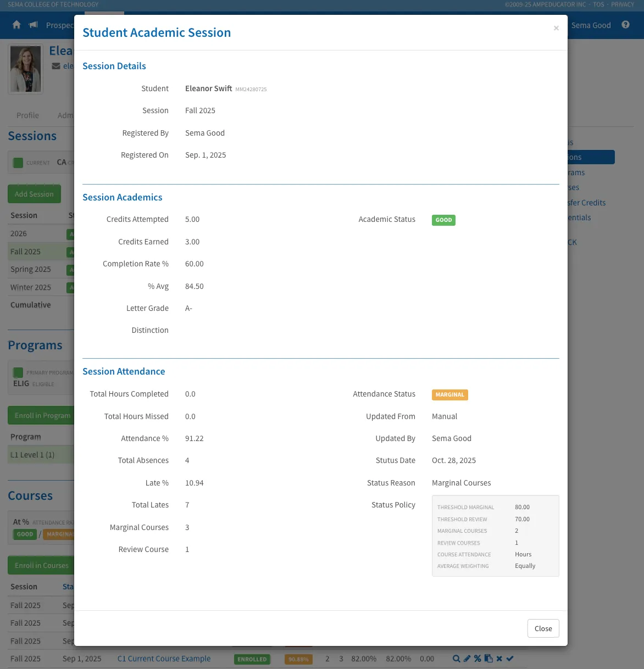Click the percent icon in the C1 course row

click(x=478, y=659)
